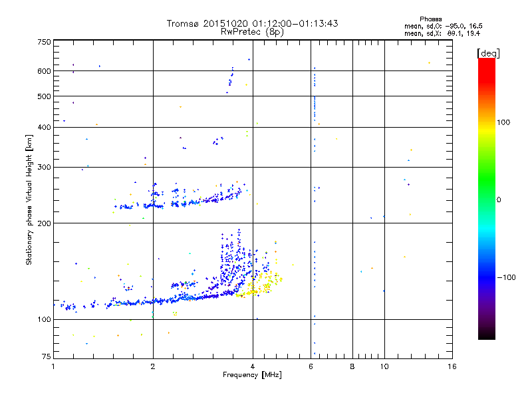Click the colorbar '-100' tick label
This screenshot has width=532, height=399.
click(x=507, y=277)
